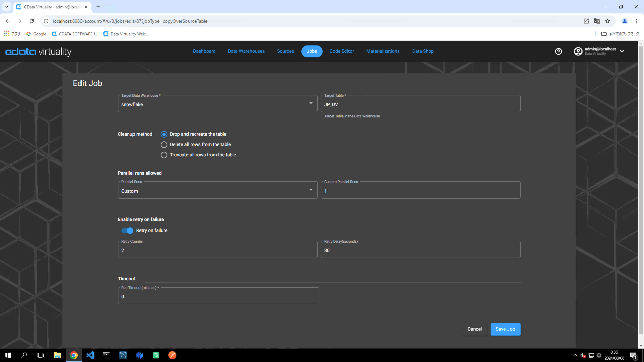Click the admin user avatar icon

point(578,51)
